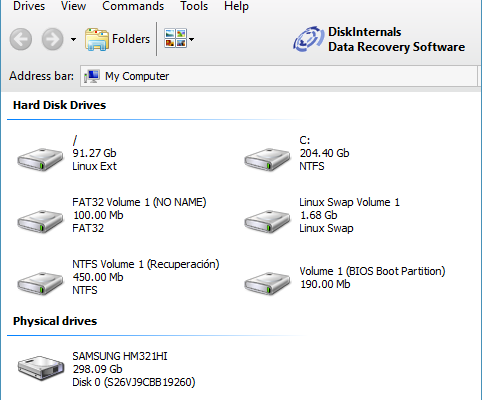
Task: Open the Help menu
Action: click(x=236, y=6)
